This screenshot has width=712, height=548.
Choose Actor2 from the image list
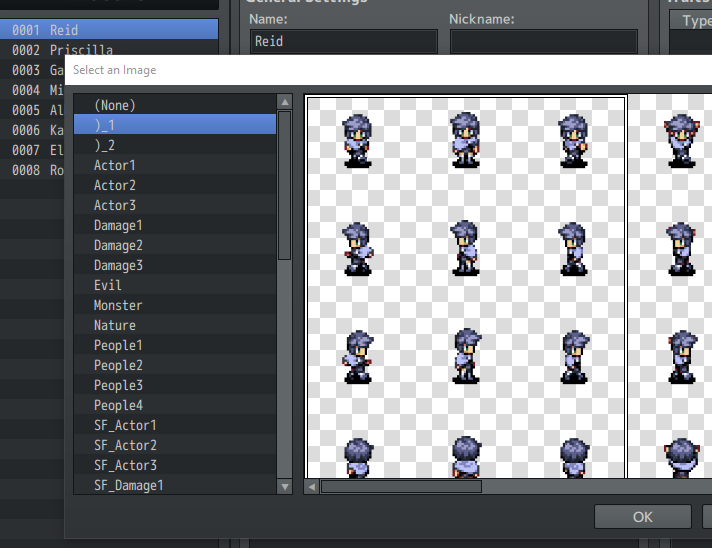click(x=175, y=185)
